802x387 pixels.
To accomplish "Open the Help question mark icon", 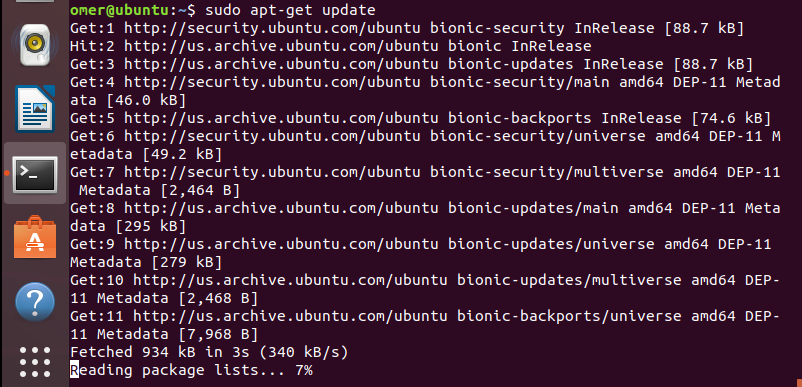I will 35,302.
